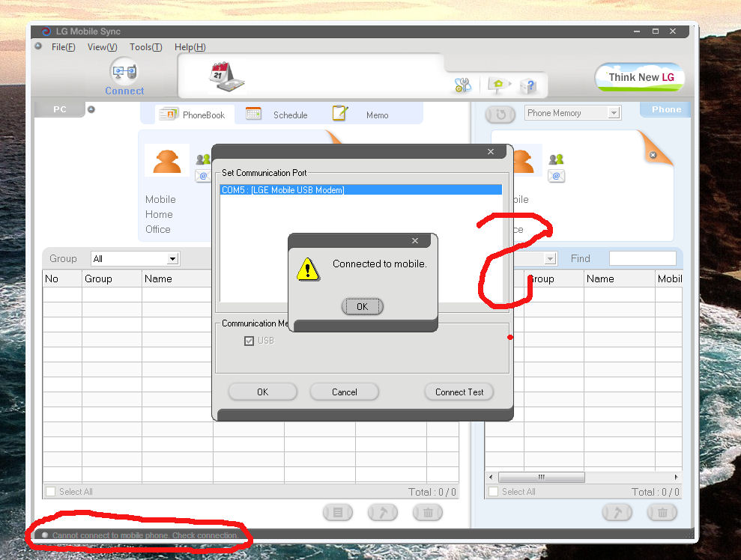This screenshot has height=560, width=741.
Task: Click the PC table No column header
Action: (x=62, y=279)
